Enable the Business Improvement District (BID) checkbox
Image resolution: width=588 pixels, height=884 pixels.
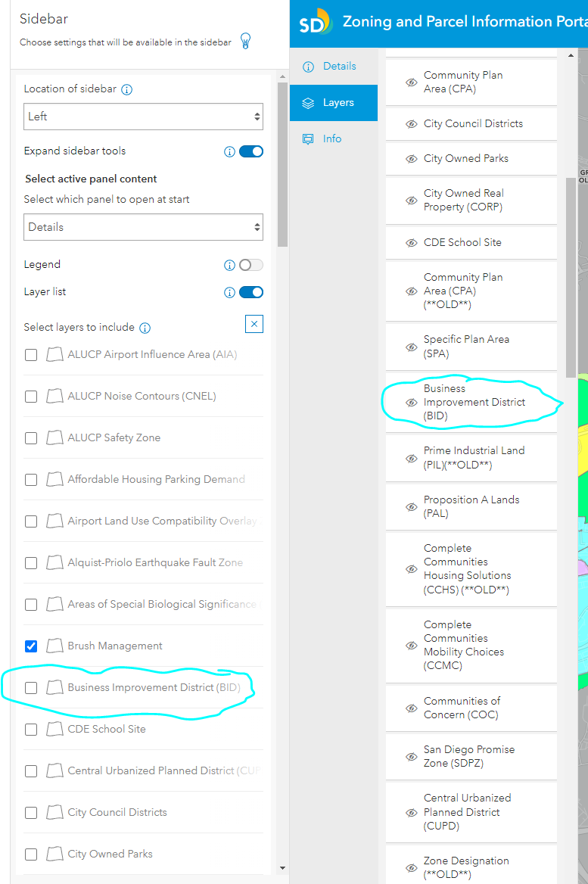(31, 687)
